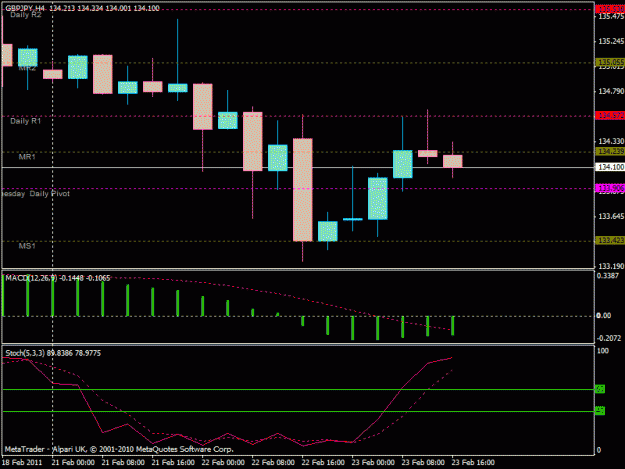
Task: Click the 23 Feb 08:00 time label
Action: click(x=423, y=463)
